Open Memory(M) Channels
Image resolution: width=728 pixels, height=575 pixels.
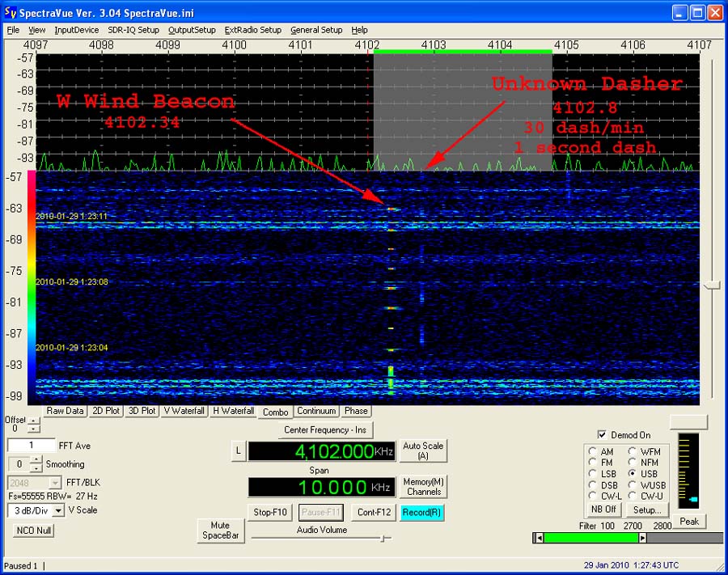(423, 487)
